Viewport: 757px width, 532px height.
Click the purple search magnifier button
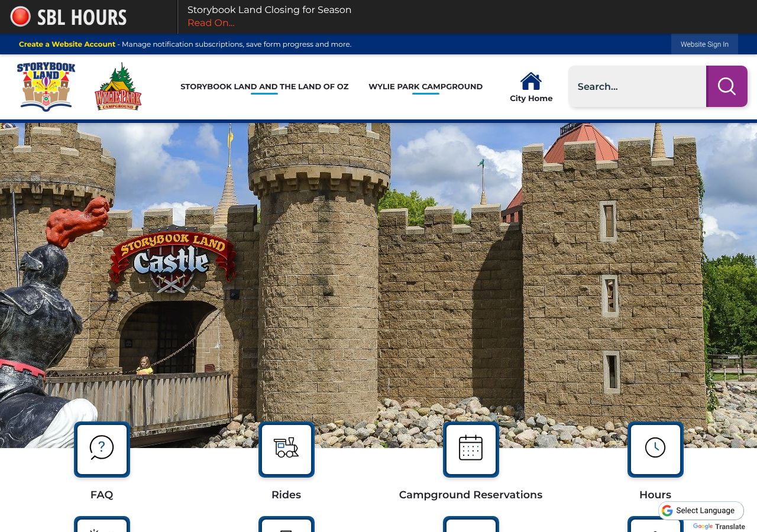(727, 86)
